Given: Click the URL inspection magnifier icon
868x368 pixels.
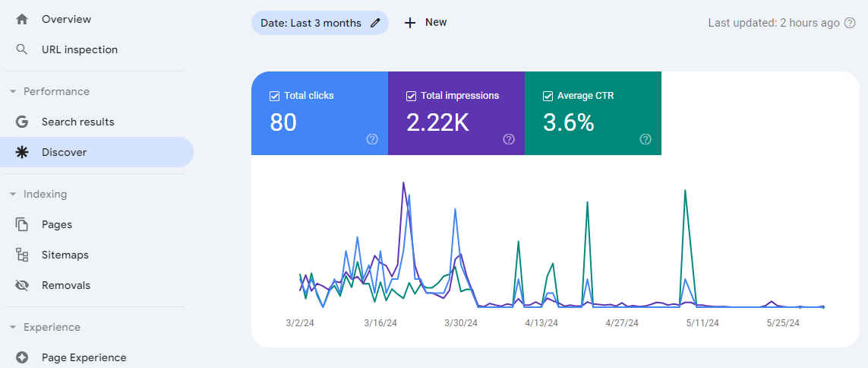Looking at the screenshot, I should [x=22, y=49].
